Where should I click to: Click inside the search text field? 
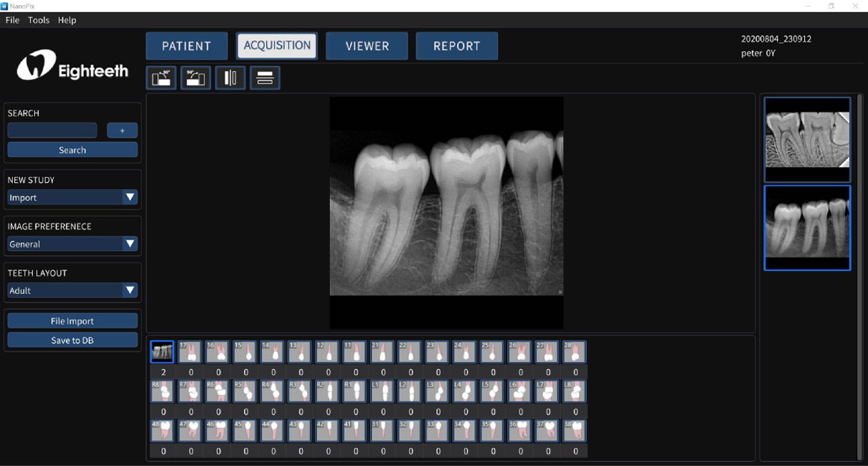point(52,130)
